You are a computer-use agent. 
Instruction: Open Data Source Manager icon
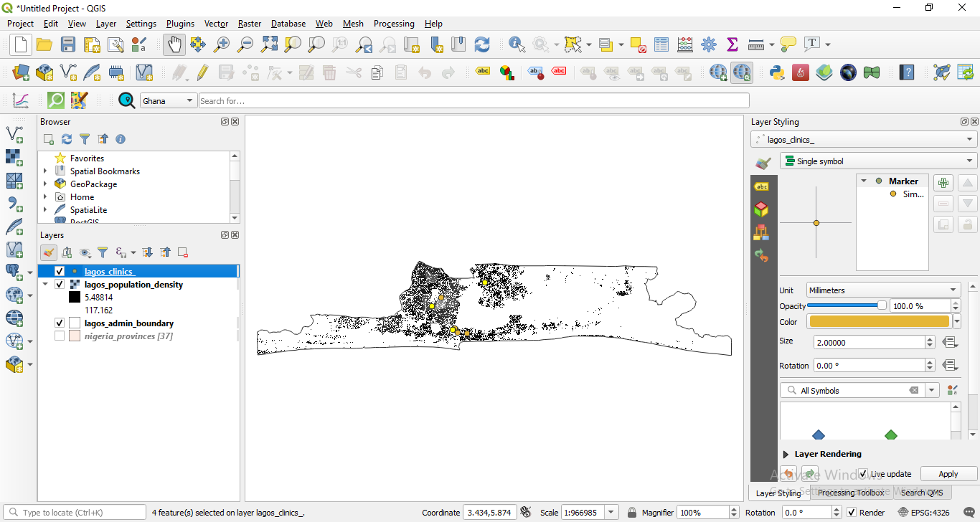tap(20, 72)
